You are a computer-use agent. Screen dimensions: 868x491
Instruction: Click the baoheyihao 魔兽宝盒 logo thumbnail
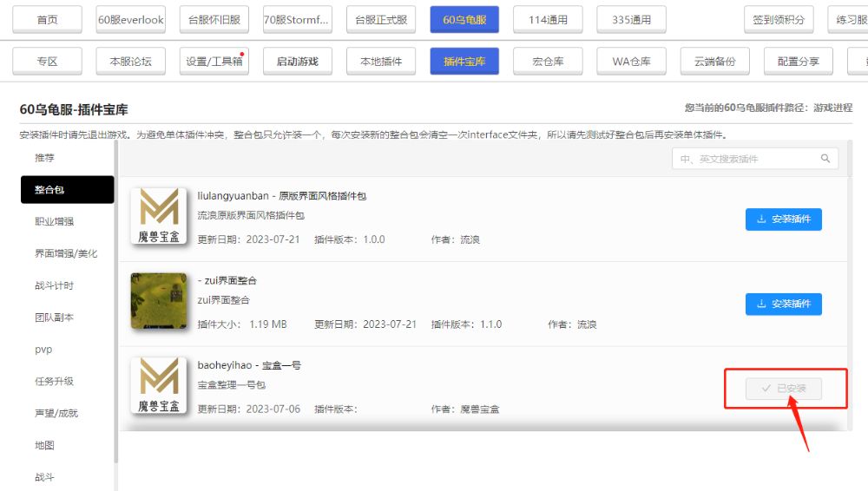coord(159,385)
